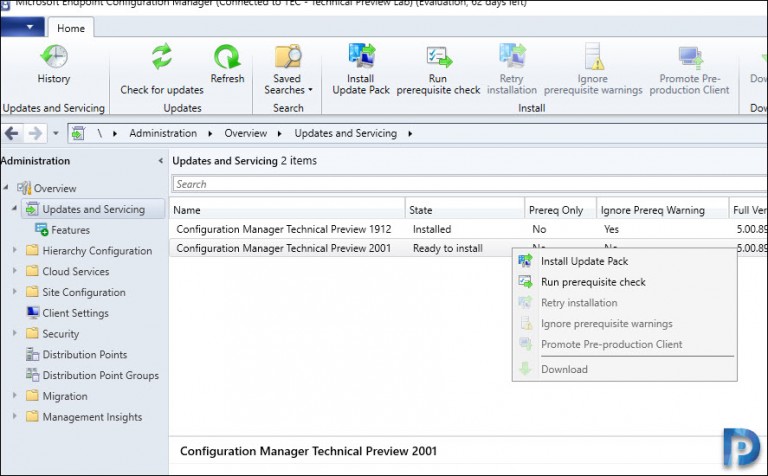Select Configuration Manager Technical Preview 1912 row

[x=469, y=229]
